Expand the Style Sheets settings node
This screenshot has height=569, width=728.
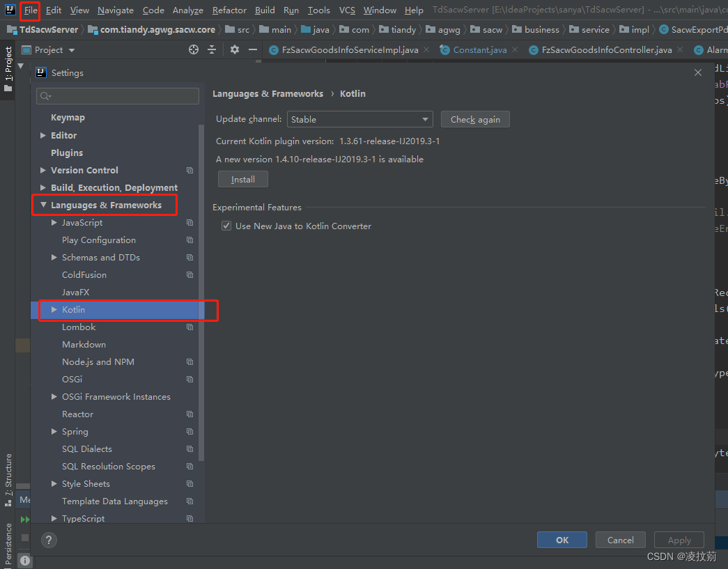(x=54, y=483)
